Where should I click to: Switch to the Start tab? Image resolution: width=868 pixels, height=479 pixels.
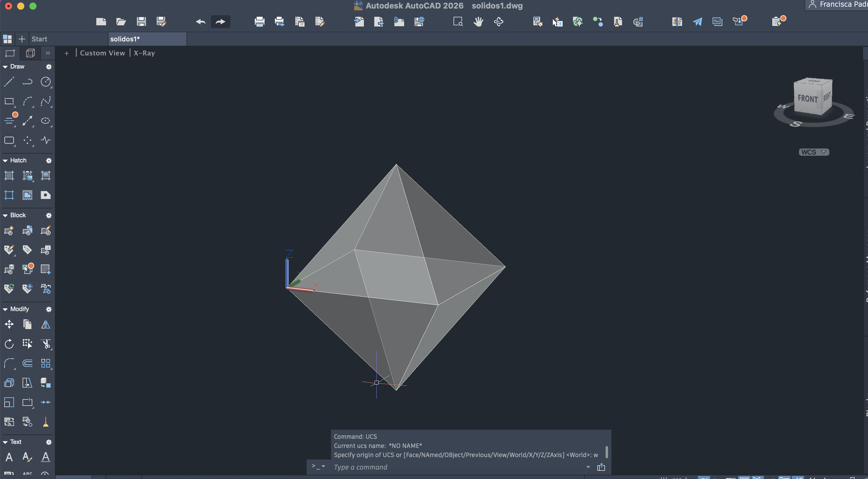point(39,39)
